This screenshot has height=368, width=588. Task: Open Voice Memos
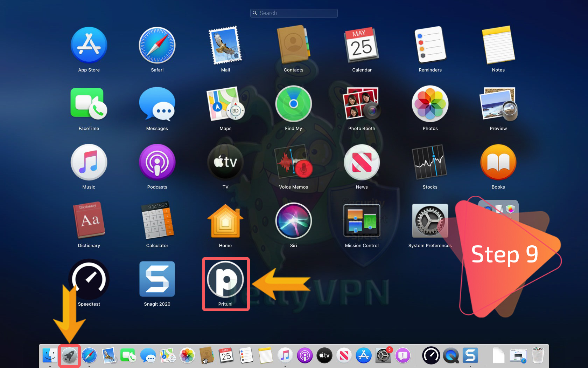[x=293, y=162]
